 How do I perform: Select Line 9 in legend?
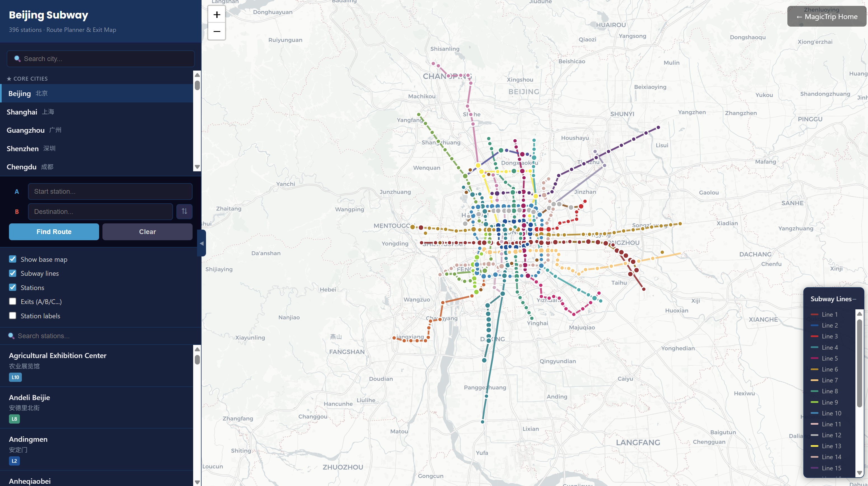[x=830, y=402]
